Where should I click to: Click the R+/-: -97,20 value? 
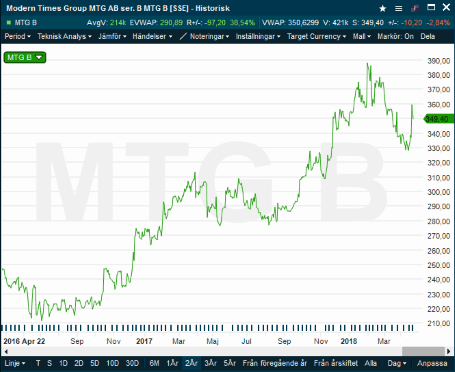[206, 23]
